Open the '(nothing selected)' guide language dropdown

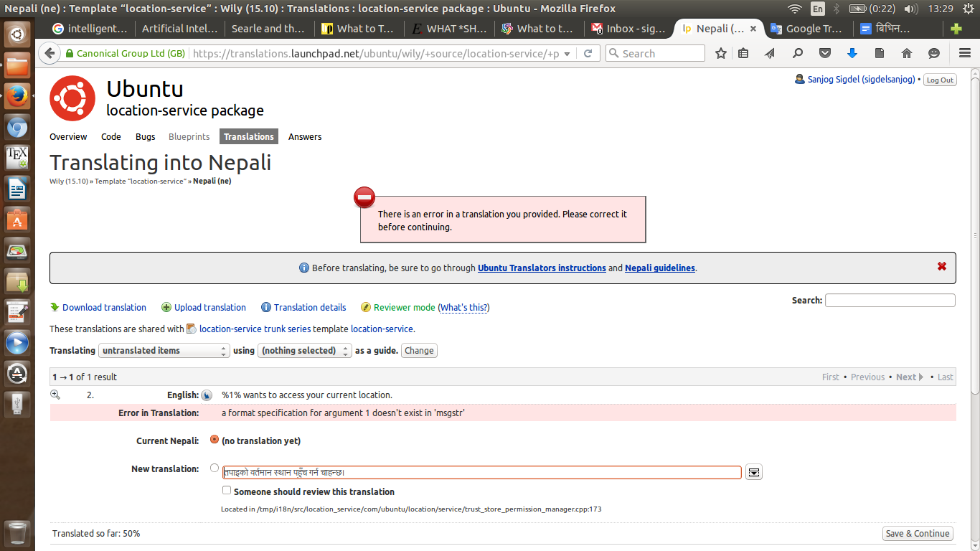point(305,351)
